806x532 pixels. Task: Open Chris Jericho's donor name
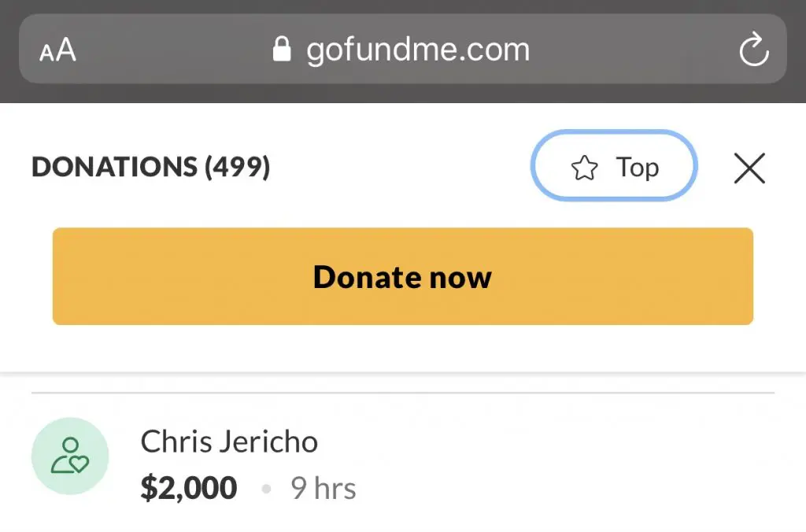pyautogui.click(x=229, y=441)
